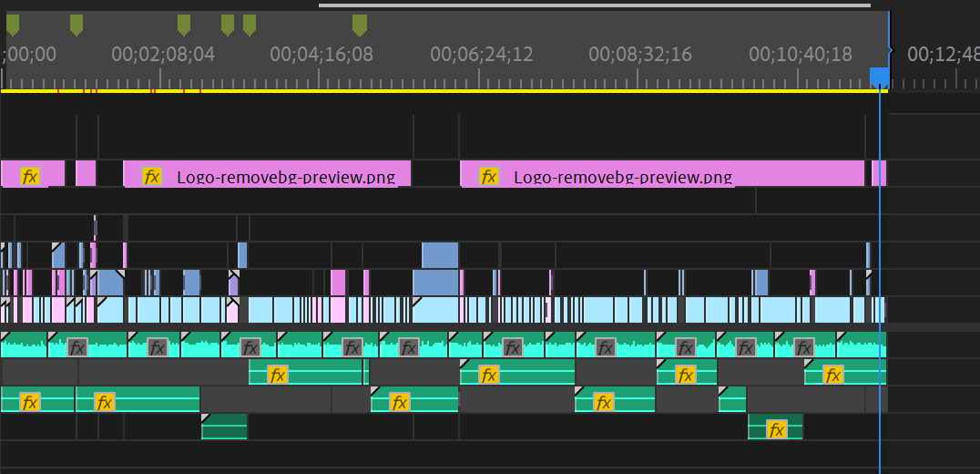Grab the blue playhead handle on the time ruler

click(x=880, y=77)
